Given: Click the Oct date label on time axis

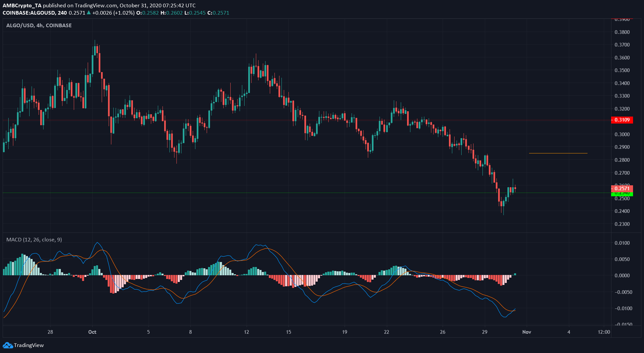Looking at the screenshot, I should coord(92,332).
